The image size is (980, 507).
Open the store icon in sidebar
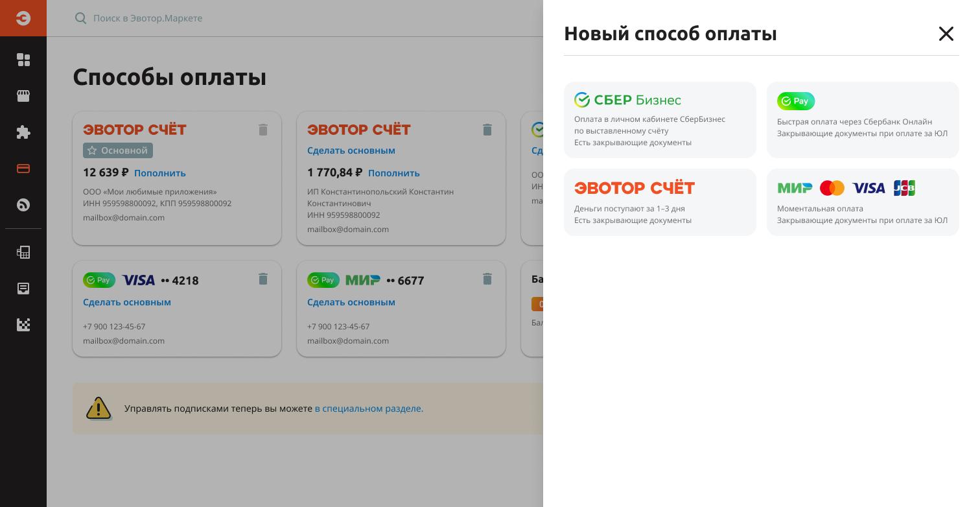pyautogui.click(x=23, y=96)
